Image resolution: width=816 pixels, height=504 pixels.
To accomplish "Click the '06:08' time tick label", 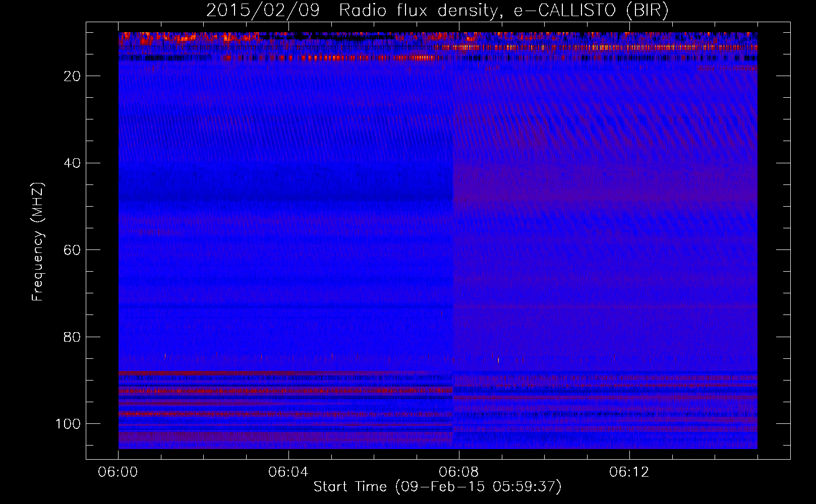I will pos(459,472).
